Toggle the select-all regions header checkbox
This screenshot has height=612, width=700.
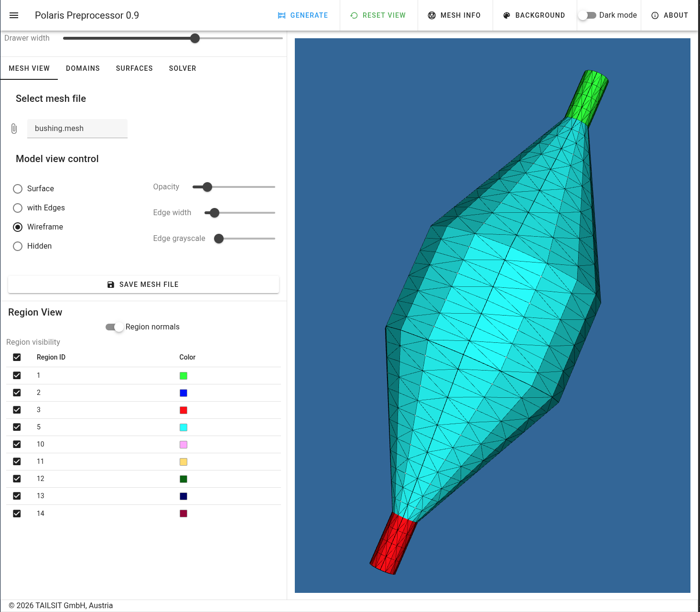[x=17, y=357]
